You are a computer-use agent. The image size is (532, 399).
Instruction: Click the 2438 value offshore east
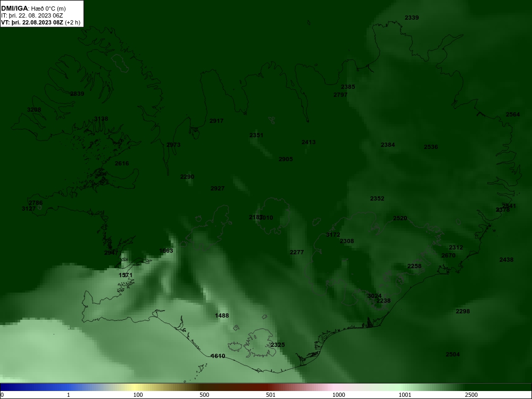[x=506, y=260]
